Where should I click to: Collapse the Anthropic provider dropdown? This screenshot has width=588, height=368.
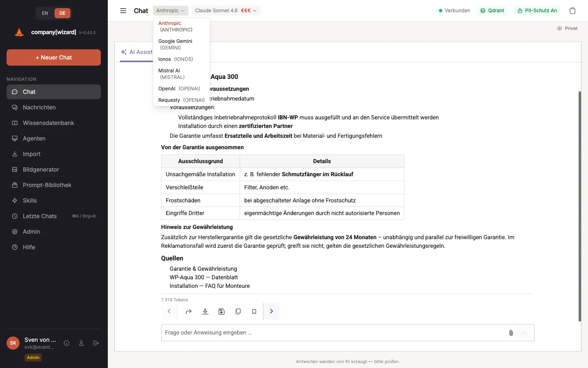click(171, 11)
